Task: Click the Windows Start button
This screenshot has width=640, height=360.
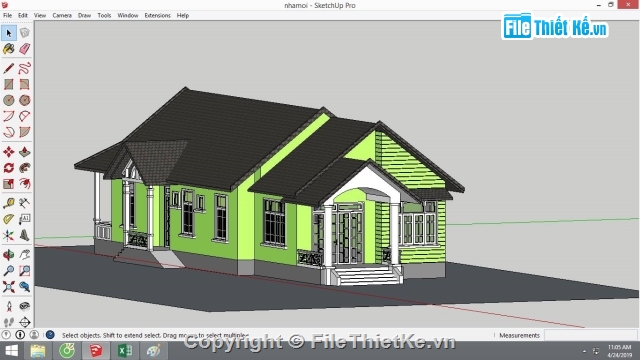Action: (11, 351)
